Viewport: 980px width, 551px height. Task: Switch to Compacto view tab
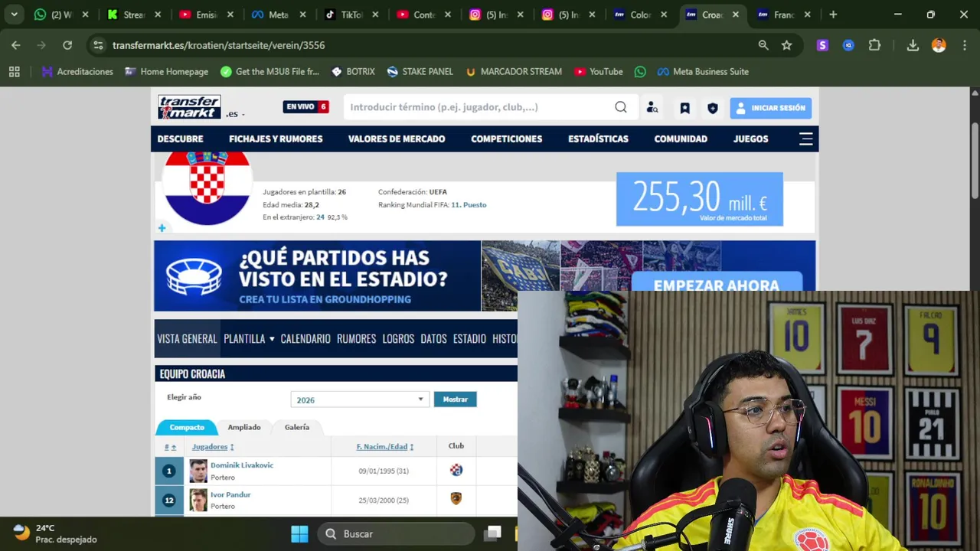pyautogui.click(x=187, y=427)
